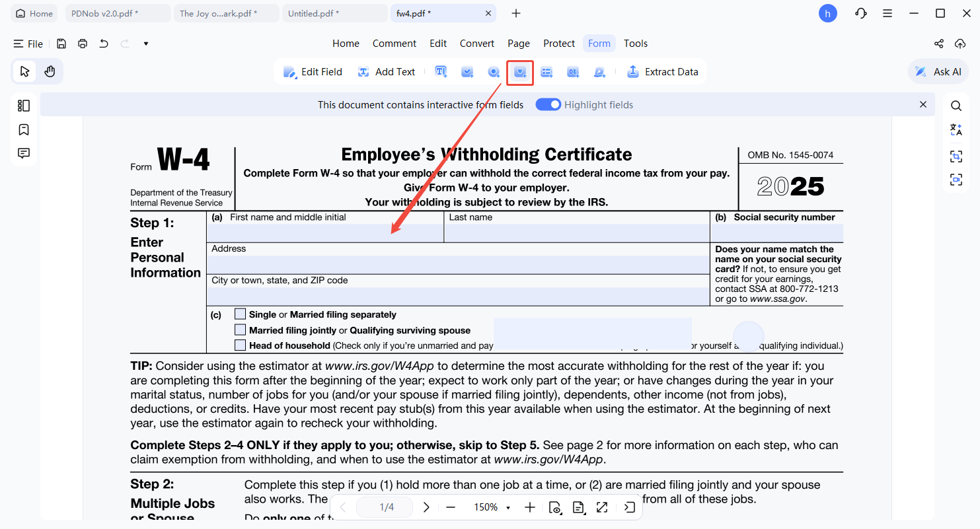The height and width of the screenshot is (529, 980).
Task: Open the translate tool in right sidebar
Action: tap(956, 130)
